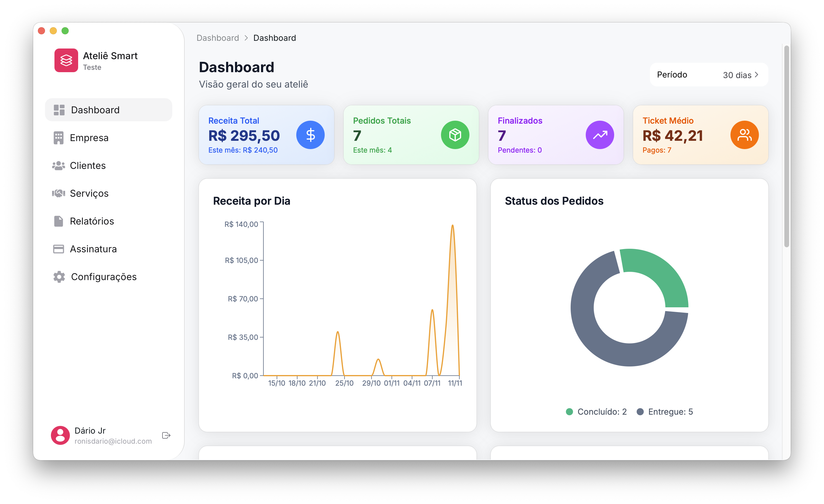Select Empresa in the sidebar
The height and width of the screenshot is (504, 824).
click(89, 138)
